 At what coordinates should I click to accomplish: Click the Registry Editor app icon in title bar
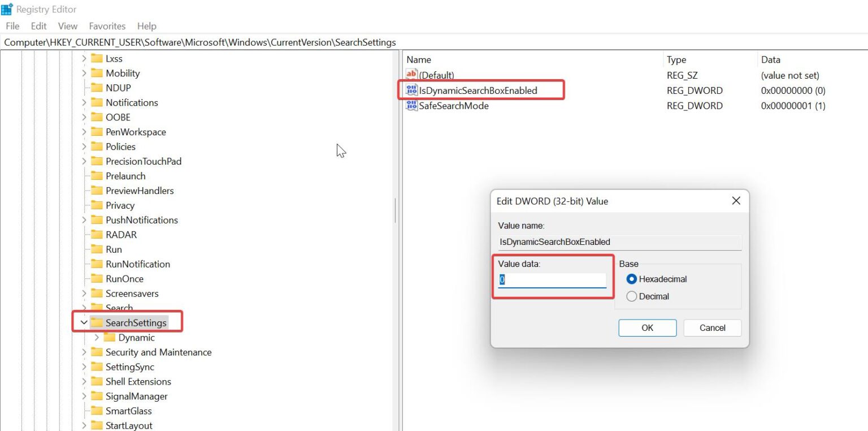pos(7,8)
